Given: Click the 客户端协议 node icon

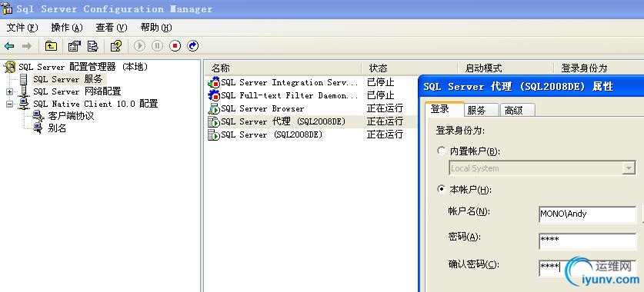Looking at the screenshot, I should 38,116.
